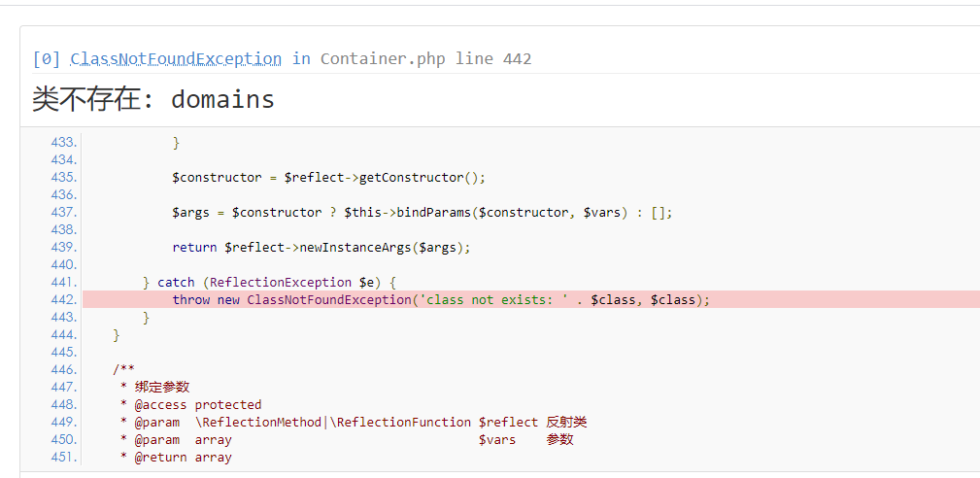Viewport: 980px width, 478px height.
Task: Click line number 451 in gutter
Action: pyautogui.click(x=63, y=457)
